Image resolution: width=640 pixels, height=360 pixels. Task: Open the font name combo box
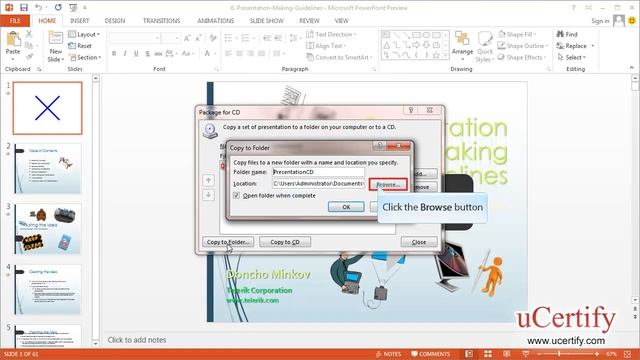click(134, 38)
